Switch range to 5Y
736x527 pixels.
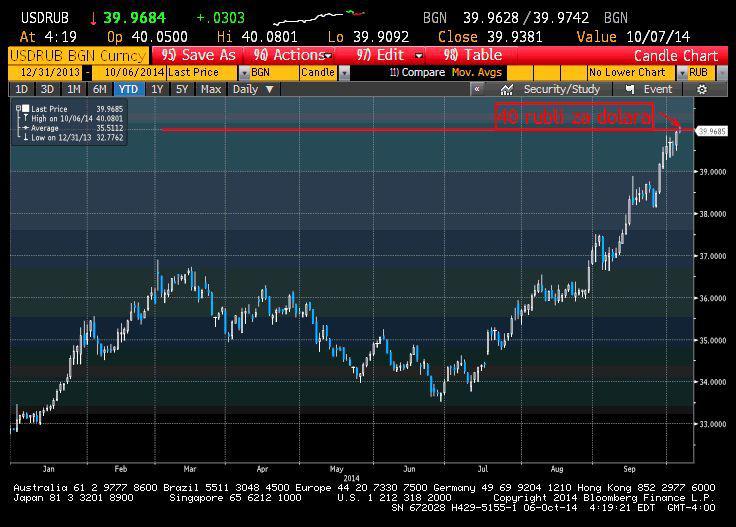[x=181, y=89]
